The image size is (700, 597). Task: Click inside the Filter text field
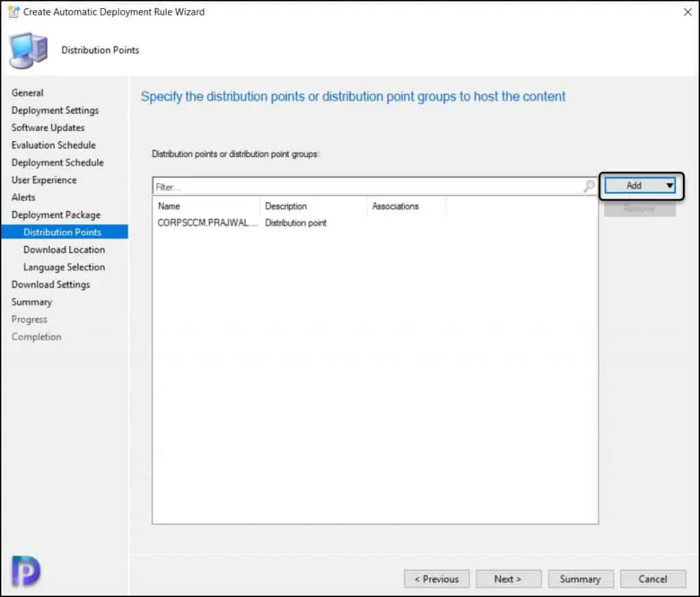click(367, 186)
